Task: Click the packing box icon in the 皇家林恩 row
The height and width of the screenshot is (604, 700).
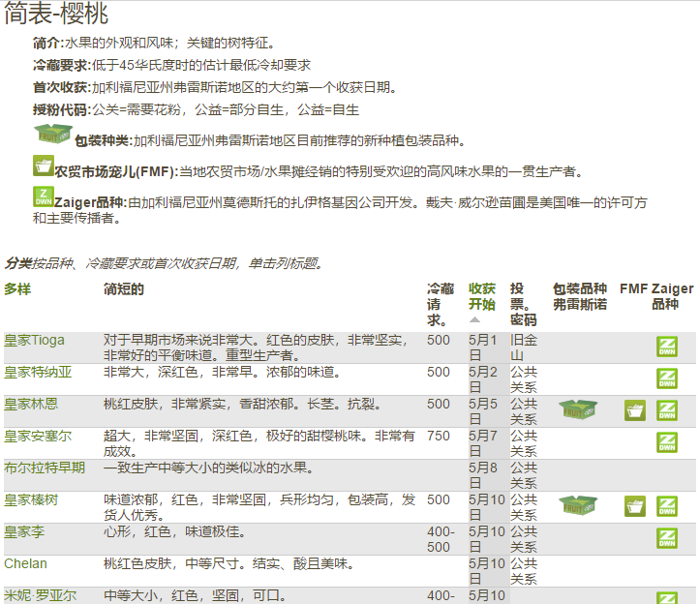Action: [578, 409]
